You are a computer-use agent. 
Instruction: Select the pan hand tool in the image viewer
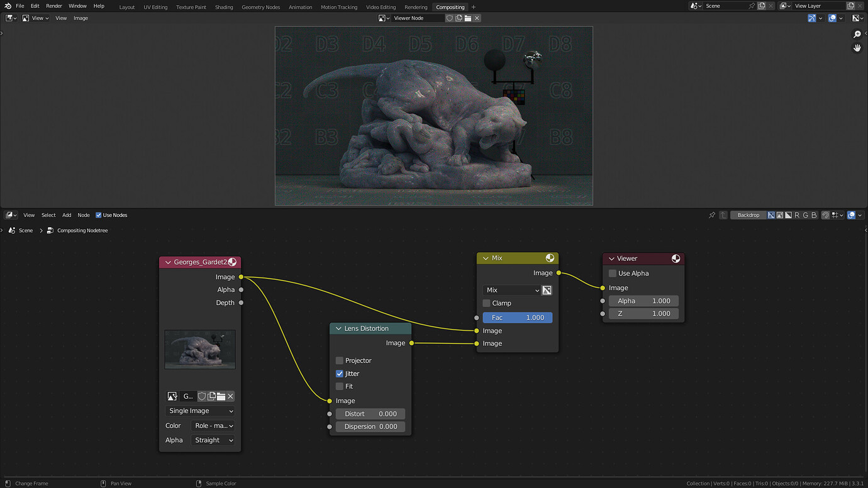pos(857,48)
